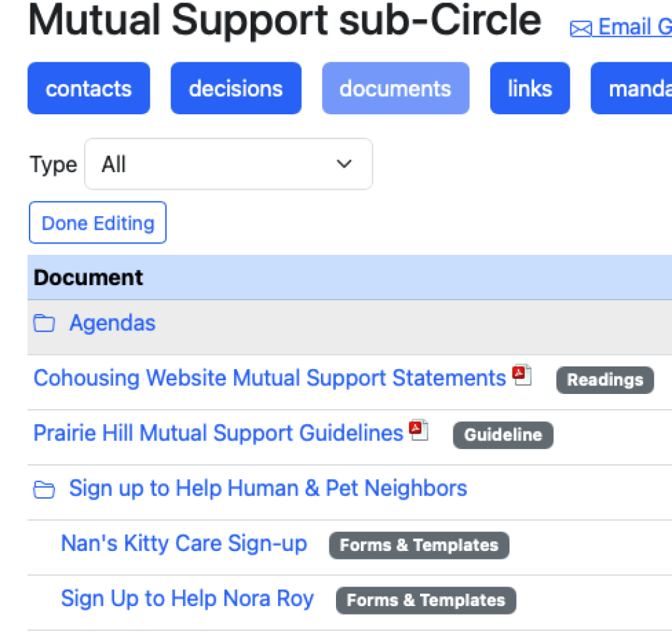Viewport: 672px width, 635px height.
Task: Go to the links tab
Action: coord(530,89)
